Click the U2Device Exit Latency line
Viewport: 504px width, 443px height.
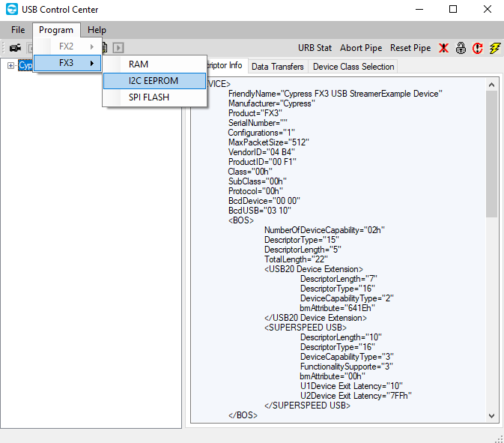[x=356, y=396]
